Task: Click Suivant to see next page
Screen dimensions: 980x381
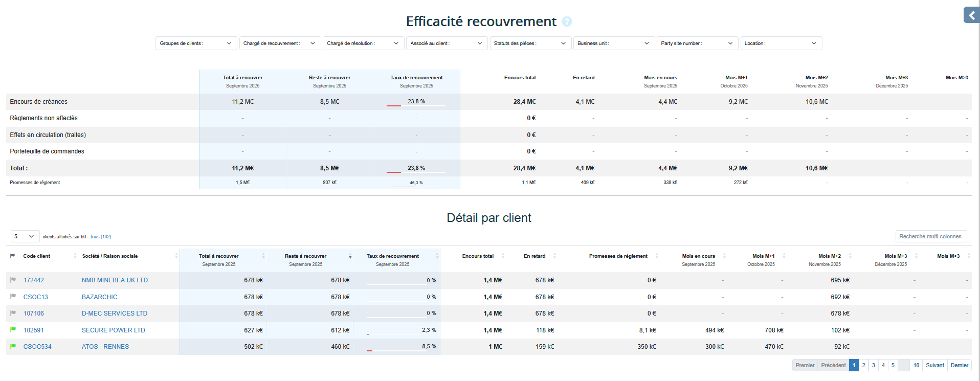Action: [935, 365]
